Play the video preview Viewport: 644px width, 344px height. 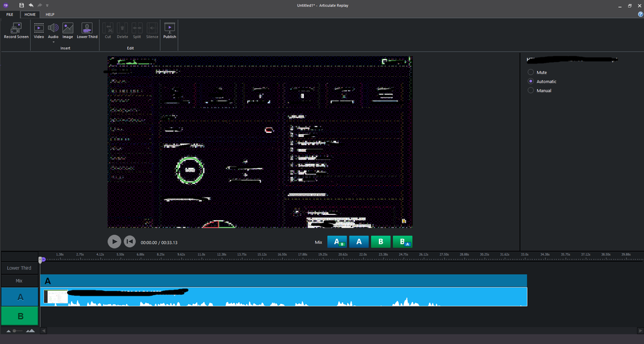click(x=114, y=241)
